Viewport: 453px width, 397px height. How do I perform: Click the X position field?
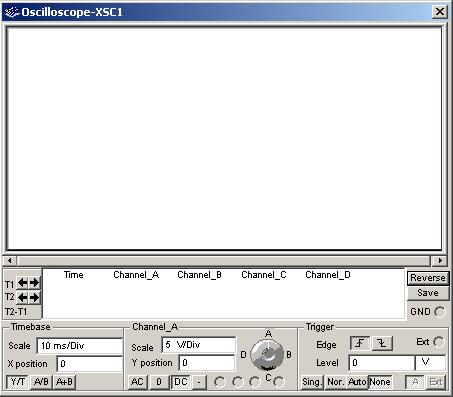90,364
